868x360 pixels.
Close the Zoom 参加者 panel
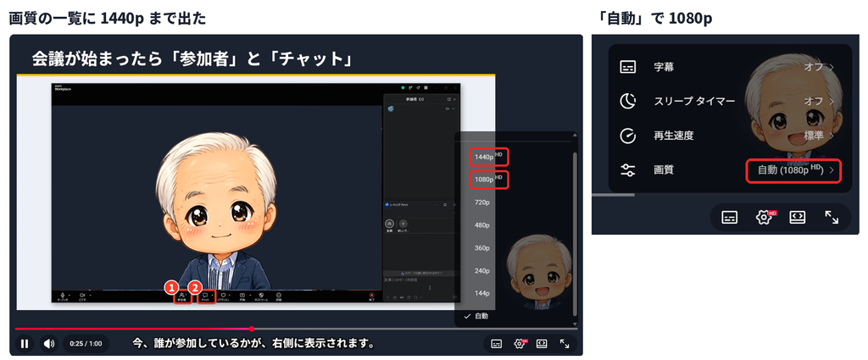(454, 99)
